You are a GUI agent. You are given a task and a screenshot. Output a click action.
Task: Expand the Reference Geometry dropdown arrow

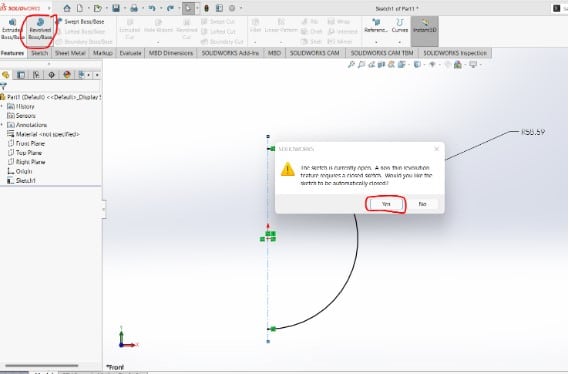pos(376,42)
